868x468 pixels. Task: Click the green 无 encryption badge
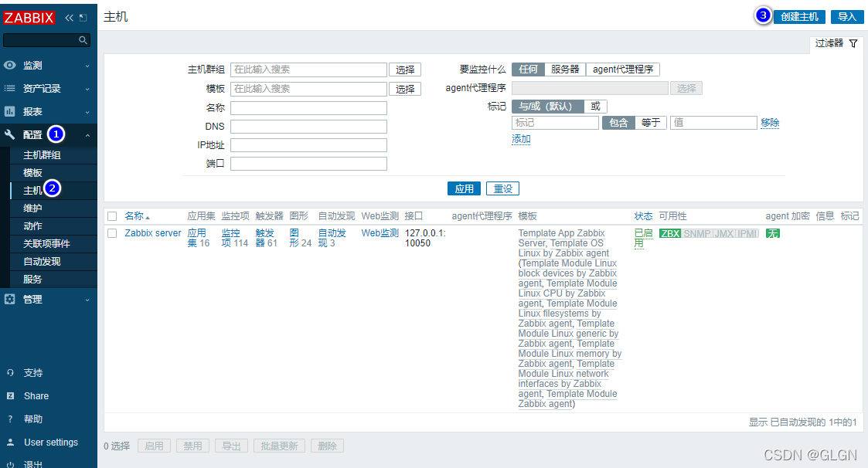click(772, 233)
